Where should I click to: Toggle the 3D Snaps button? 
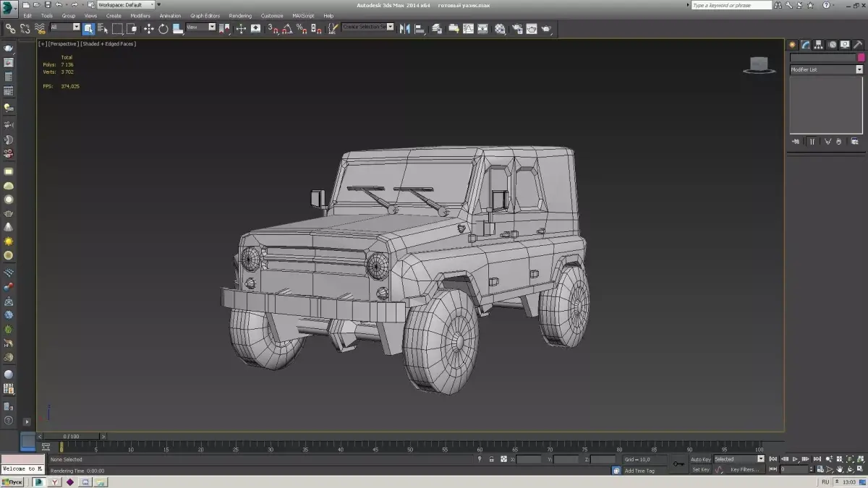click(x=273, y=28)
